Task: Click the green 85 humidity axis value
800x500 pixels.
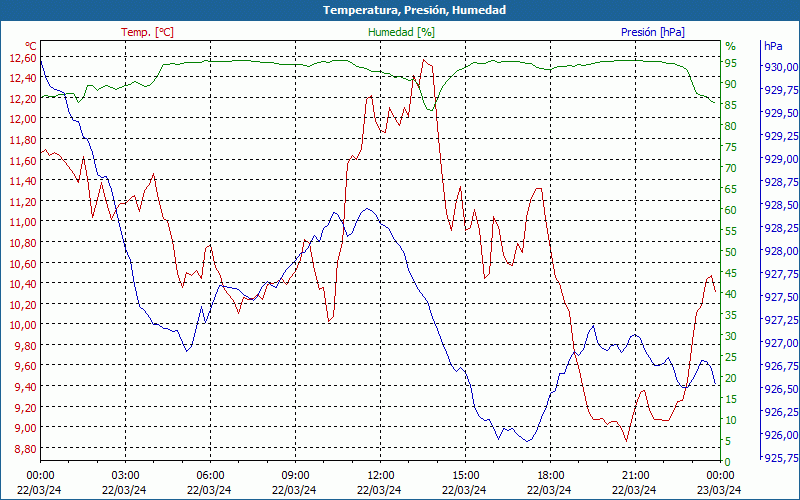Action: coord(731,105)
